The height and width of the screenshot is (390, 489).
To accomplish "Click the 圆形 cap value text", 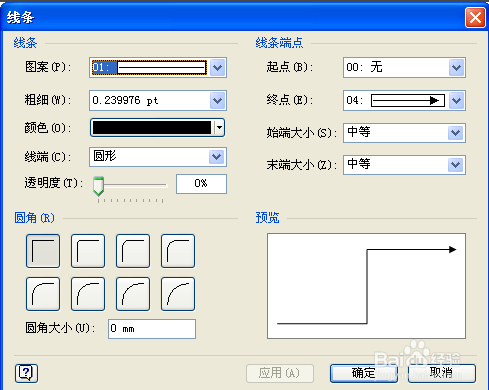I will [x=105, y=156].
